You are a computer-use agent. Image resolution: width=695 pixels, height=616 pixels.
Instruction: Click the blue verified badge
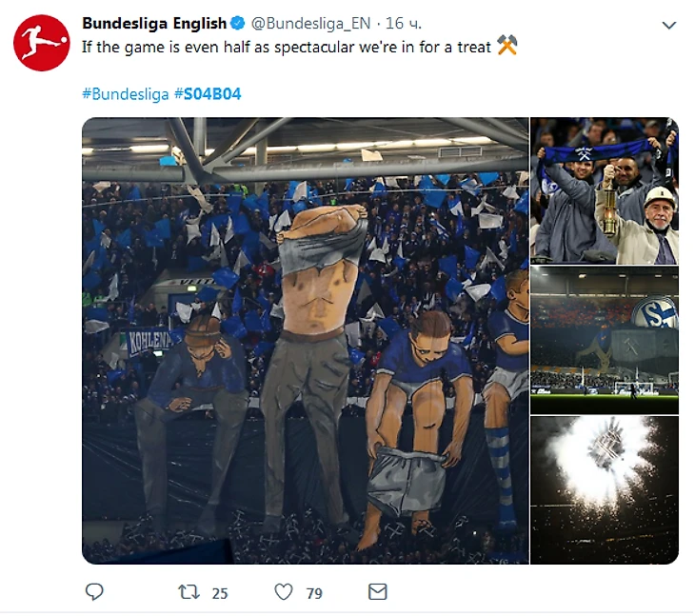point(239,23)
